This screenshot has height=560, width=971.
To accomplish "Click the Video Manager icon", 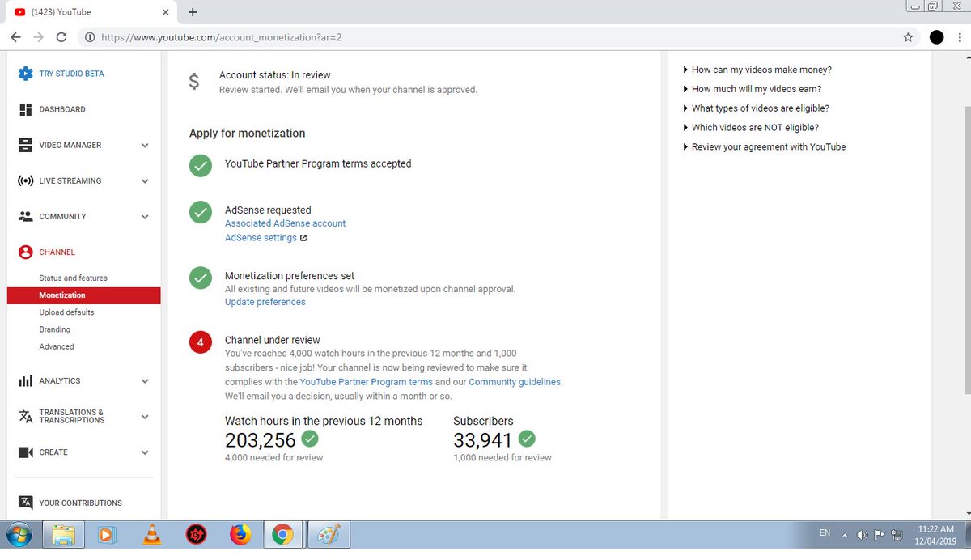I will 25,145.
